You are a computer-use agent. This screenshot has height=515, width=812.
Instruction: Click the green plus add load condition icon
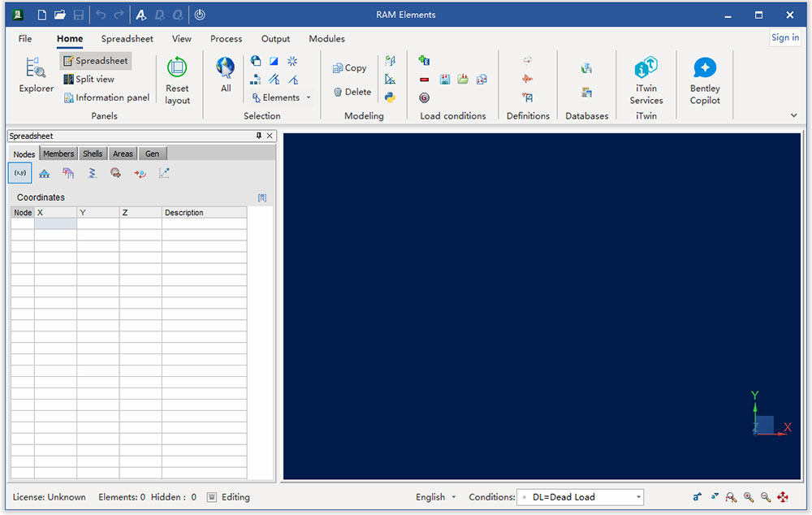[424, 61]
